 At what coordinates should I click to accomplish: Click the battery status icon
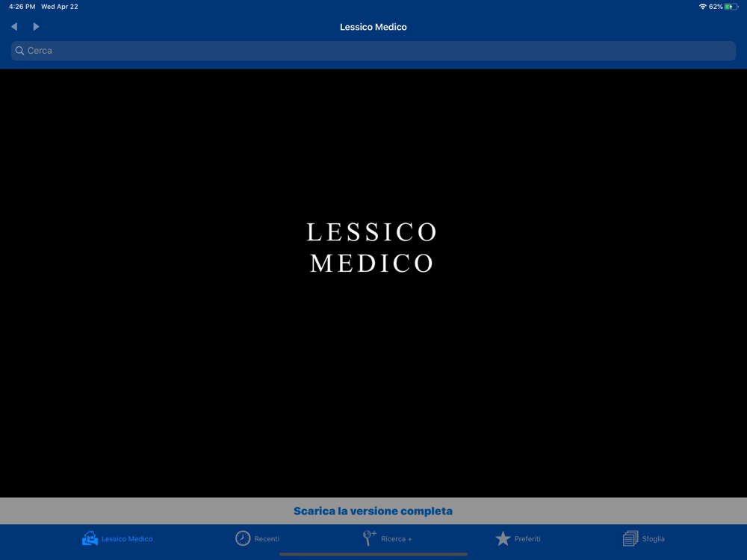pos(731,7)
